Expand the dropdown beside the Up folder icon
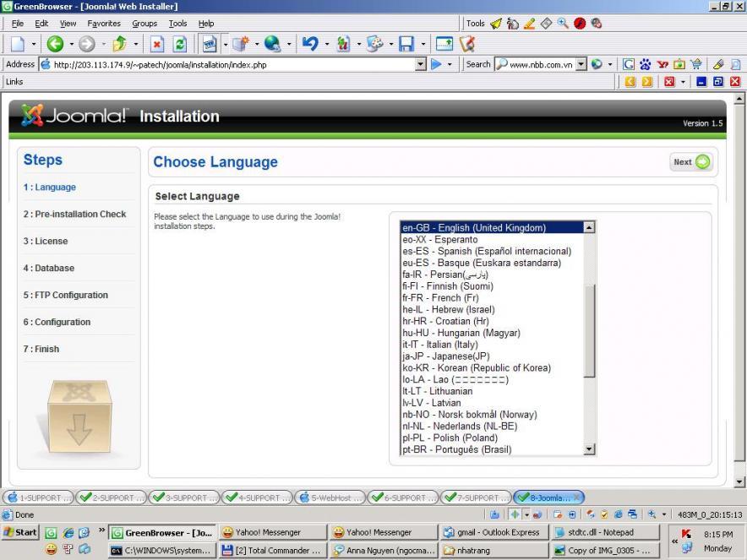This screenshot has width=747, height=560. [x=136, y=44]
